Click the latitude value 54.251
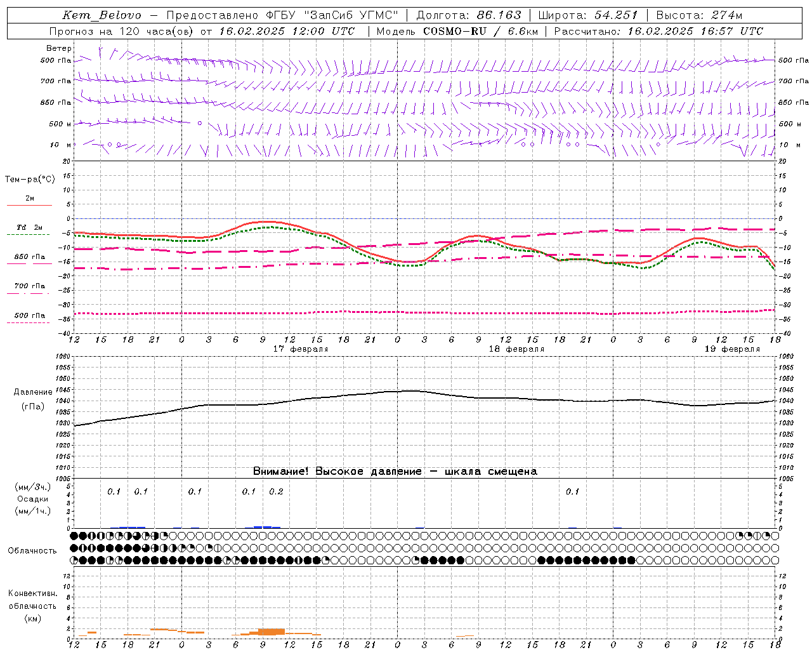 616,15
